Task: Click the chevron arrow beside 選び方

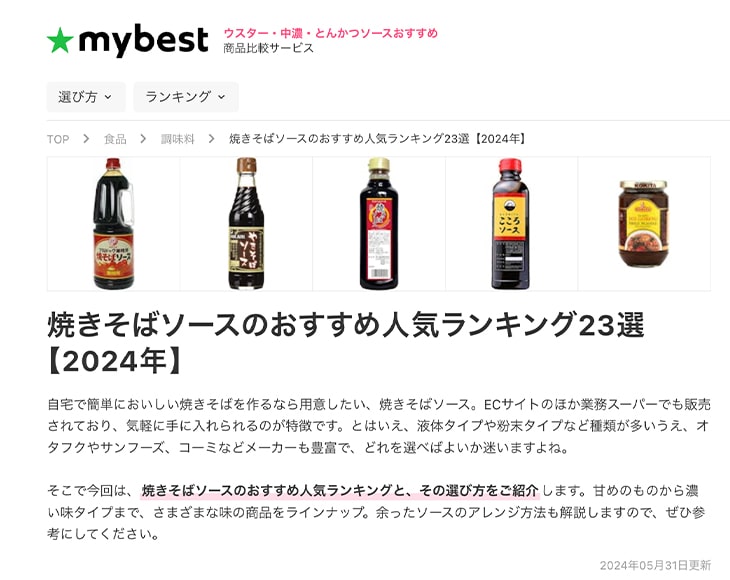Action: [x=108, y=97]
